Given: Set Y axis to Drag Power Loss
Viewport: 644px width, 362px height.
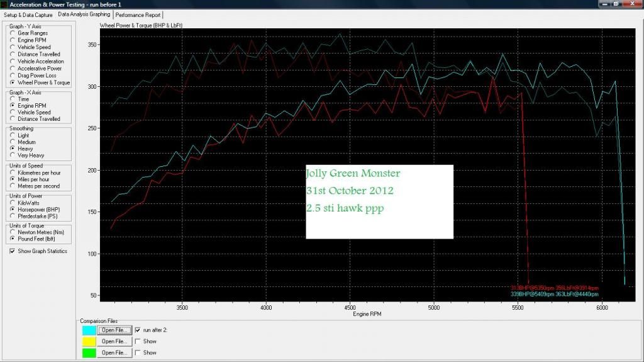Looking at the screenshot, I should 13,76.
